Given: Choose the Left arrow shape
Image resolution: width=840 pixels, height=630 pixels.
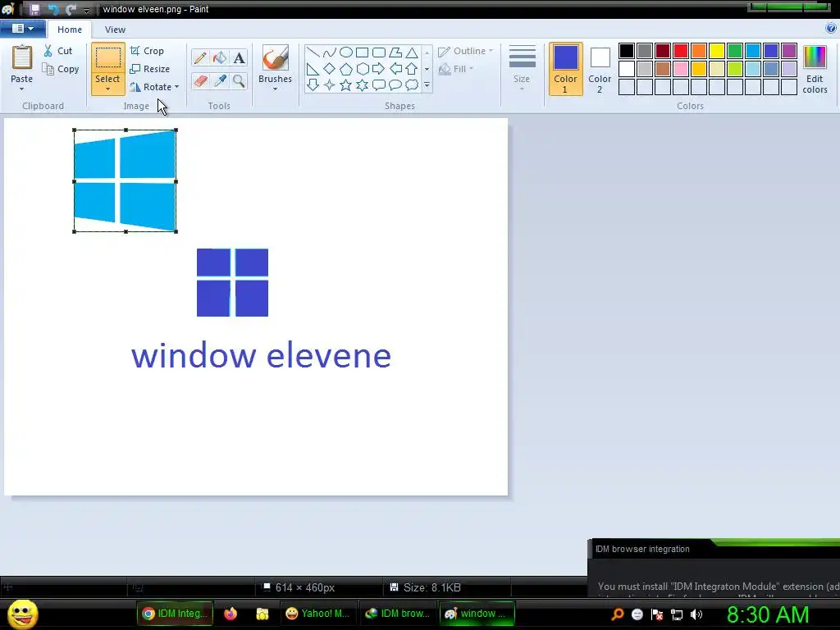Looking at the screenshot, I should (x=395, y=69).
